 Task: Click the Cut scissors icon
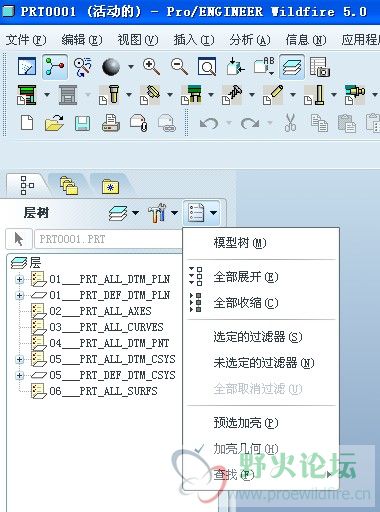[290, 123]
